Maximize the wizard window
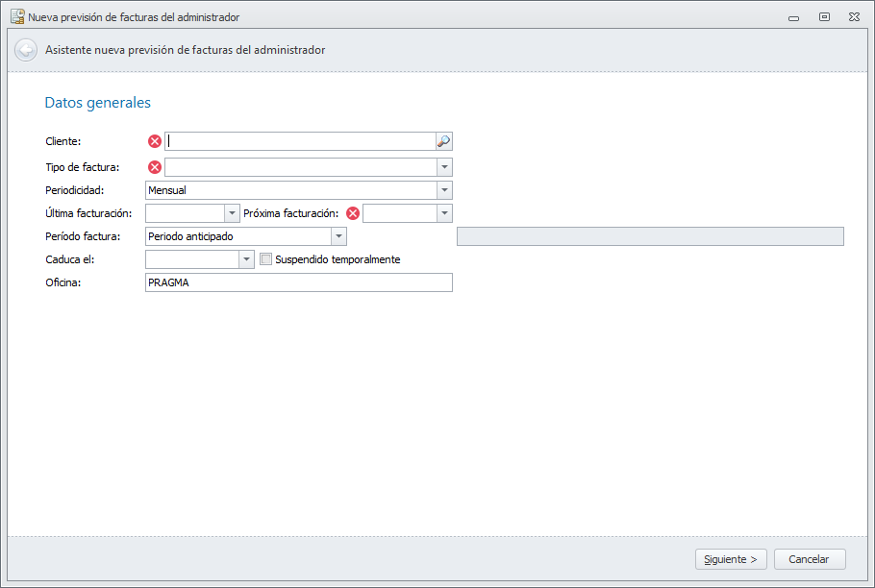This screenshot has height=588, width=875. tap(824, 16)
